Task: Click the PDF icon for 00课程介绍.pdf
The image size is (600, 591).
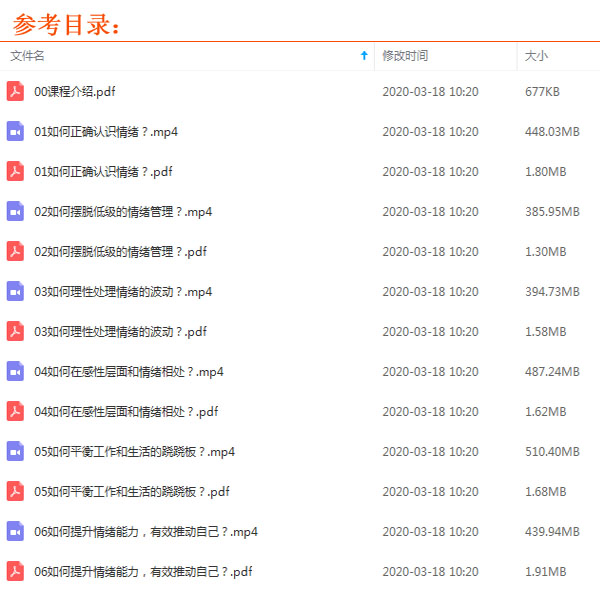Action: pos(15,91)
